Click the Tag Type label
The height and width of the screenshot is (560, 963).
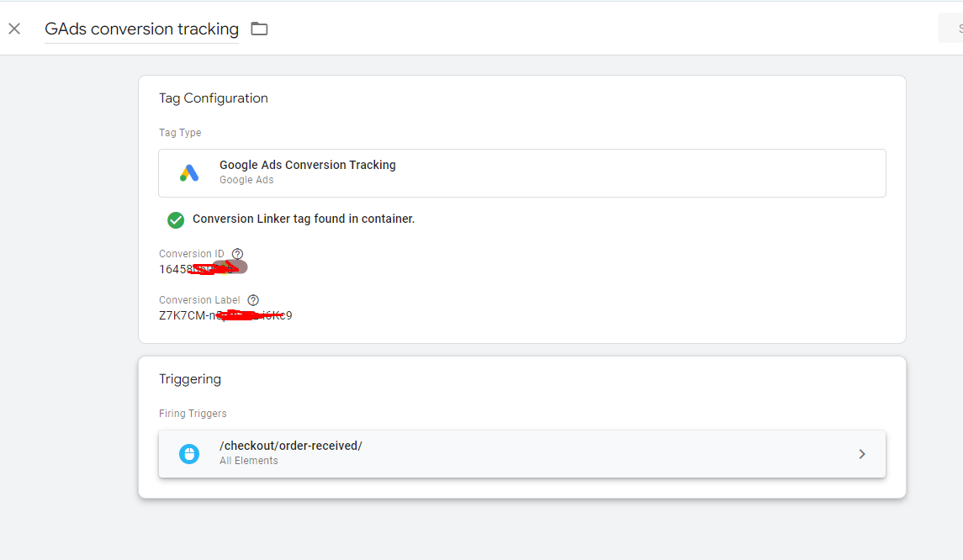[180, 133]
